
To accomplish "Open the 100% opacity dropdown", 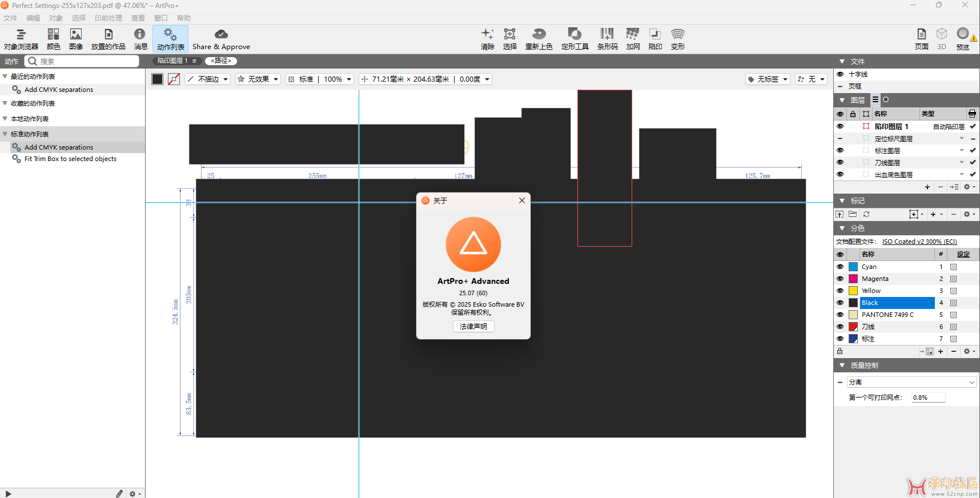I will point(338,79).
